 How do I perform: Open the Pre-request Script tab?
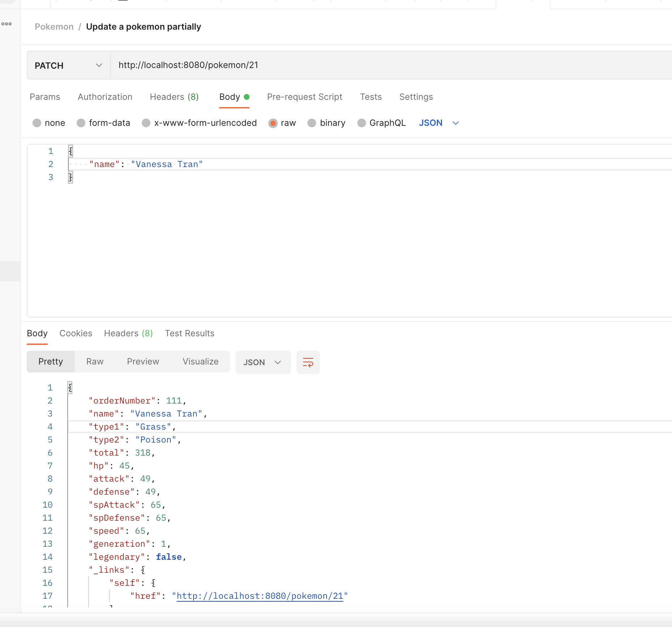[x=305, y=97]
